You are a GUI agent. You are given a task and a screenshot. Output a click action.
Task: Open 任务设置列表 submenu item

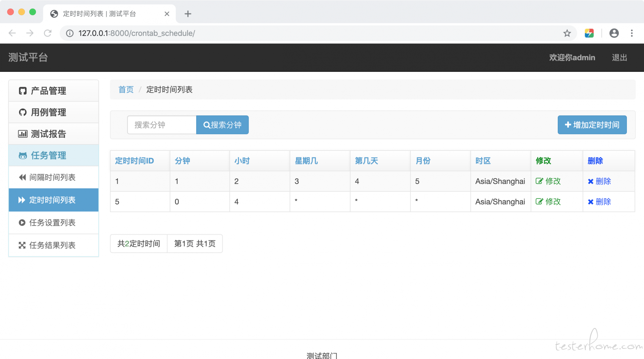pos(54,223)
